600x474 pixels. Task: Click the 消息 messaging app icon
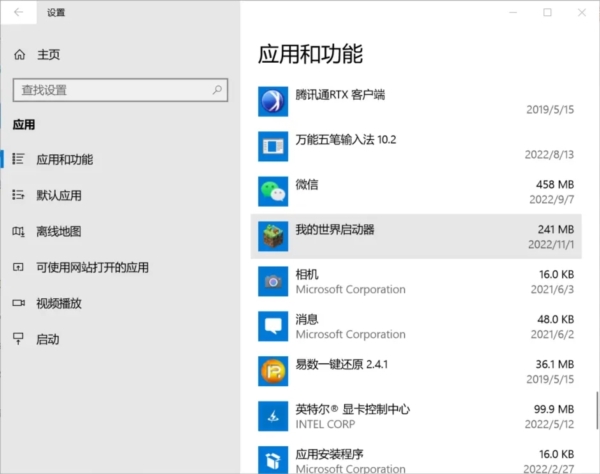(x=273, y=326)
